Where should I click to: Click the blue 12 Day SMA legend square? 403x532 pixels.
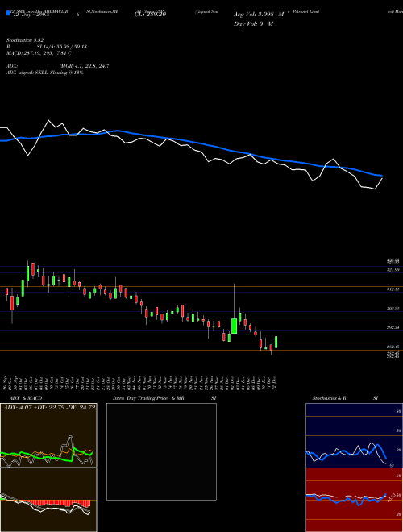click(x=8, y=13)
